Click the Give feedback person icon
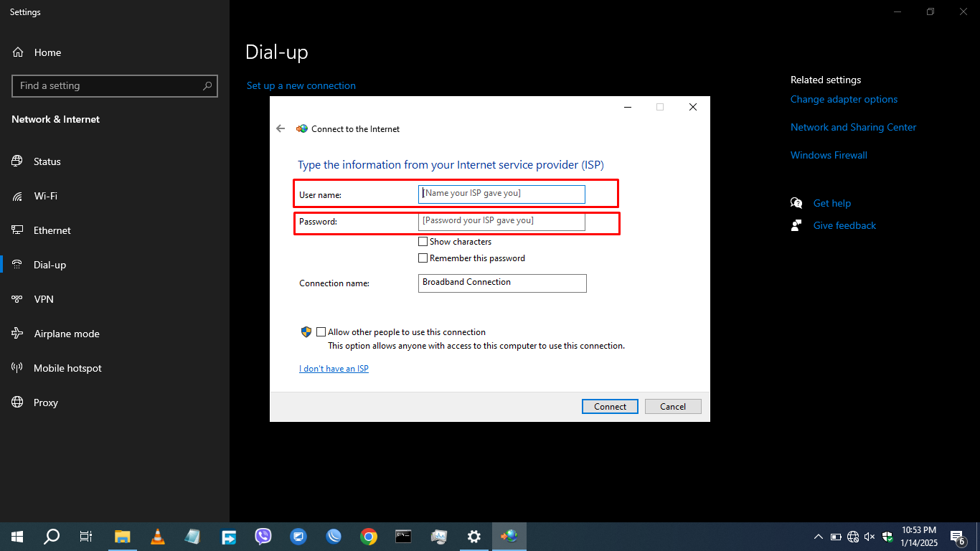Viewport: 980px width, 551px height. coord(796,225)
